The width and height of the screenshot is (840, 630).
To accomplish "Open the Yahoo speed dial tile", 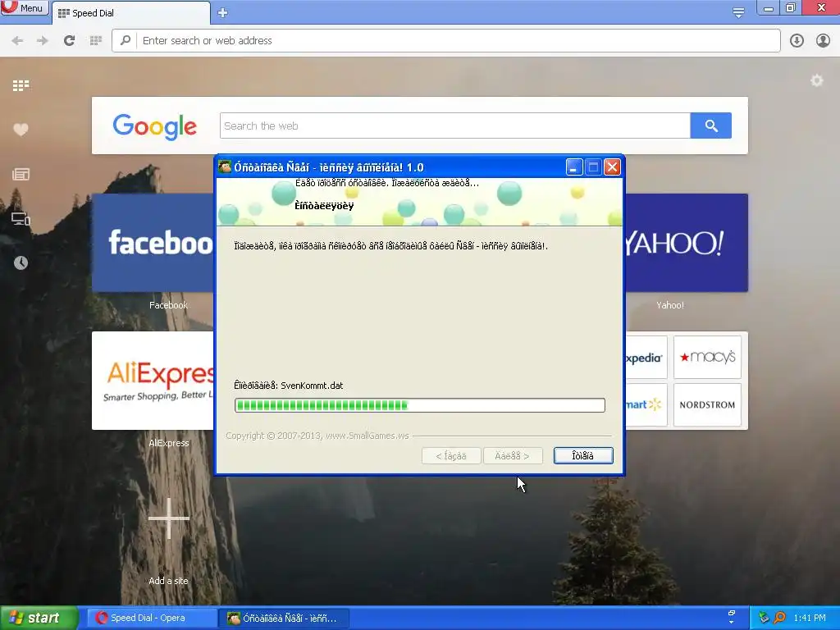I will 687,243.
